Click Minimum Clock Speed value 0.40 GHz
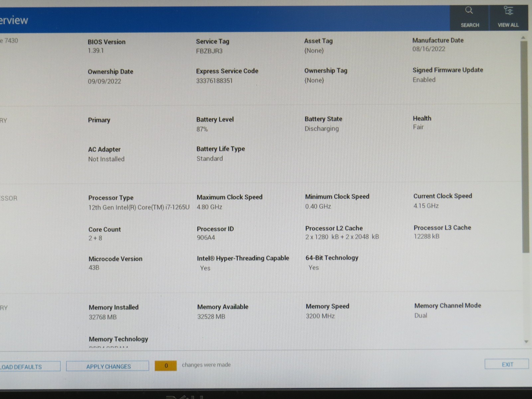532x399 pixels. point(318,206)
